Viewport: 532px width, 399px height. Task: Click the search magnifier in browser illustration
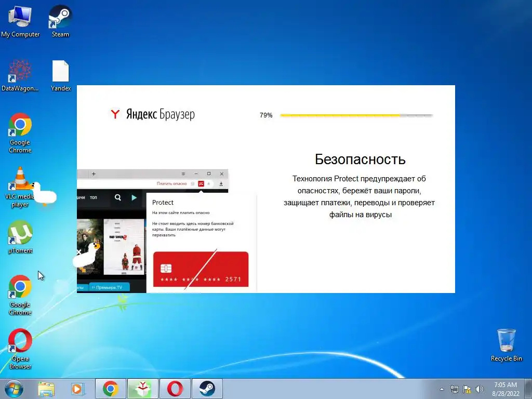tap(118, 197)
